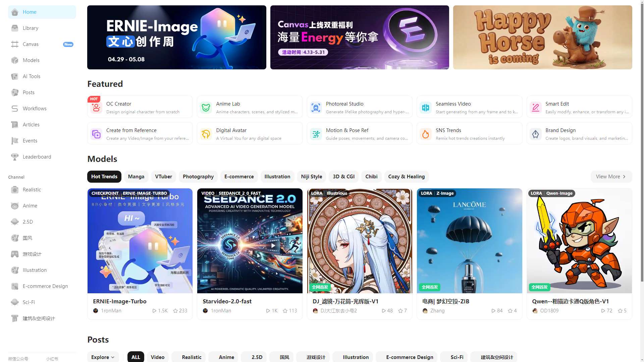This screenshot has width=644, height=362.
Task: Open the Seedance 2.0 model thumbnail
Action: tap(250, 241)
